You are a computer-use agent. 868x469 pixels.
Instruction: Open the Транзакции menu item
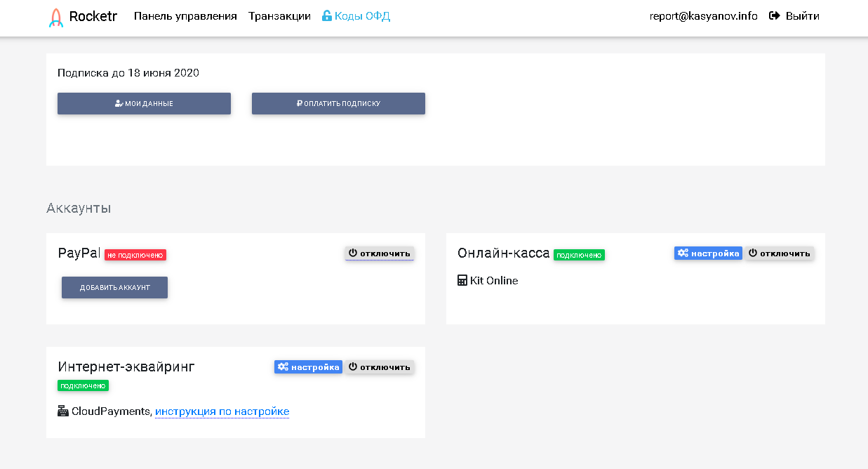(x=279, y=16)
